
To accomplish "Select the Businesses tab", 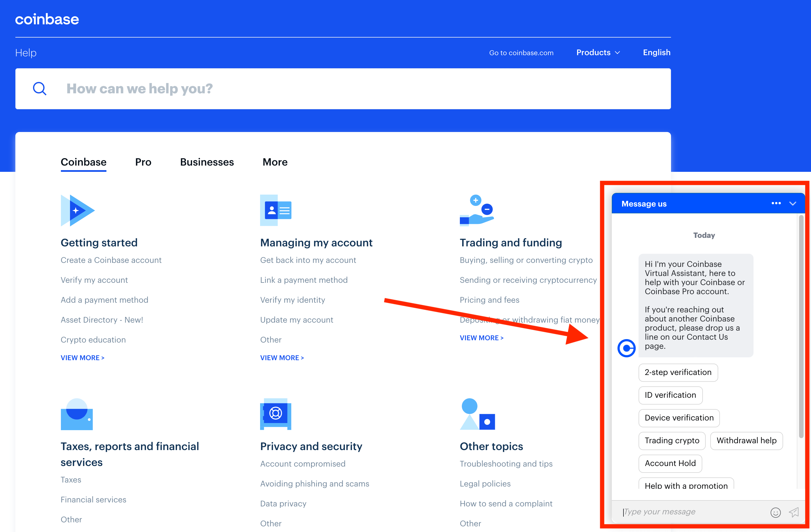I will (207, 162).
